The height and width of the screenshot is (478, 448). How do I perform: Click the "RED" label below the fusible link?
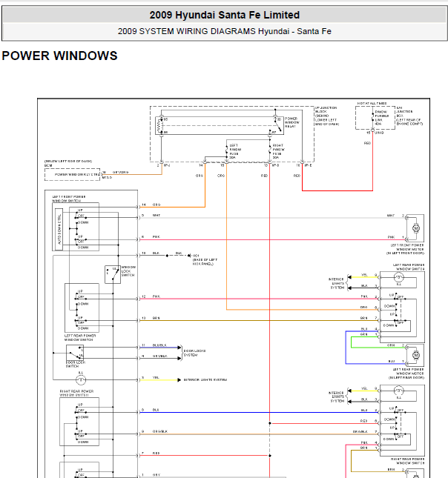pos(367,143)
